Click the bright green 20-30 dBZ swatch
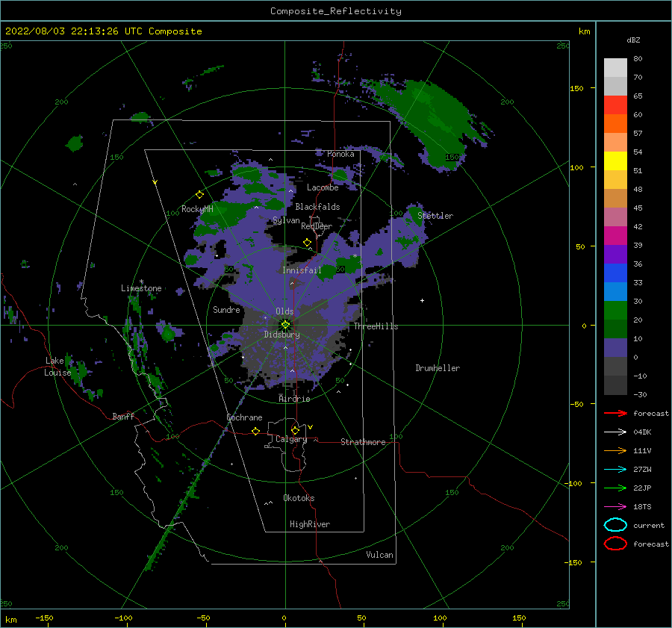Screen dimensions: 672x628 [x=615, y=310]
